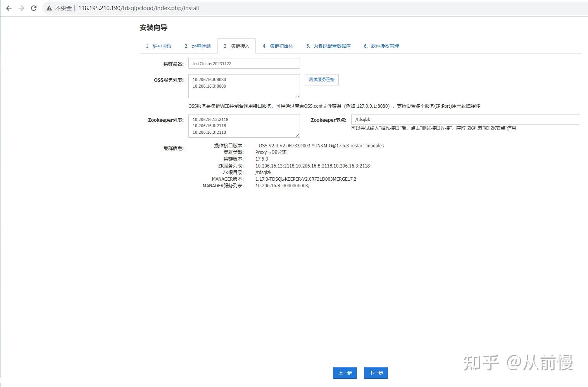588x387 pixels.
Task: Open the 环境检测 step tab
Action: click(x=198, y=46)
